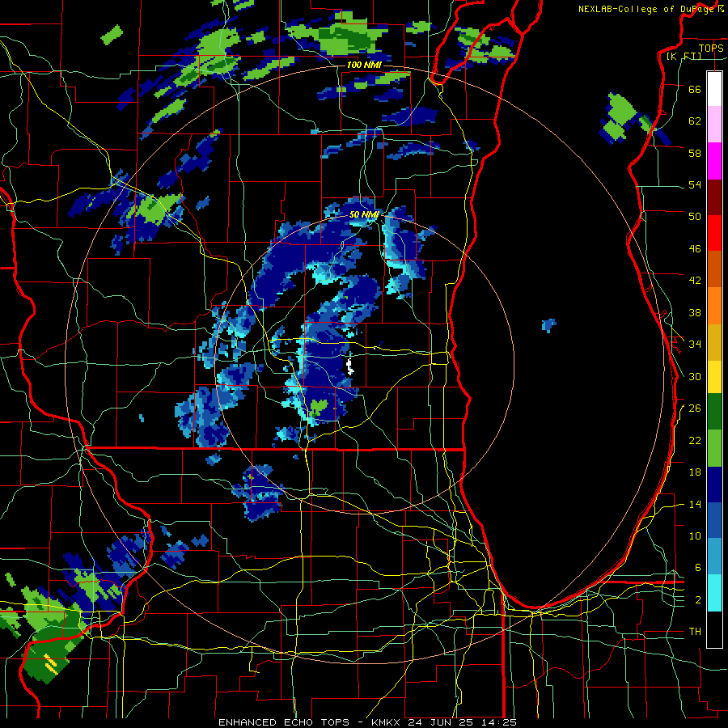This screenshot has height=728, width=728.
Task: Click the 2 value on the legend scale
Action: (x=698, y=600)
